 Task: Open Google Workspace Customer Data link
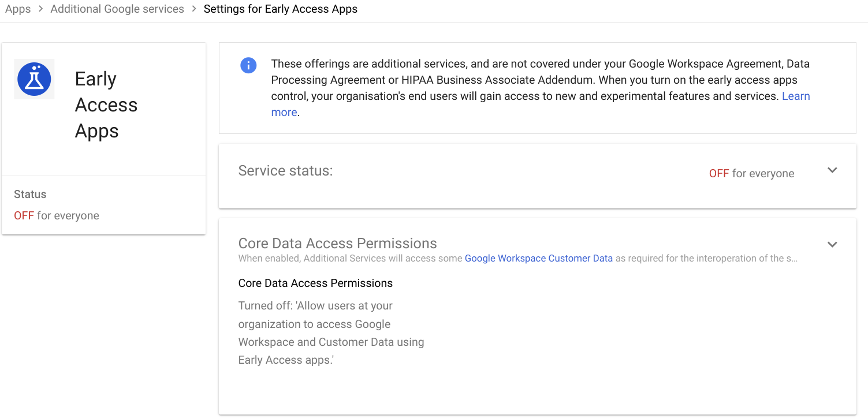point(539,258)
